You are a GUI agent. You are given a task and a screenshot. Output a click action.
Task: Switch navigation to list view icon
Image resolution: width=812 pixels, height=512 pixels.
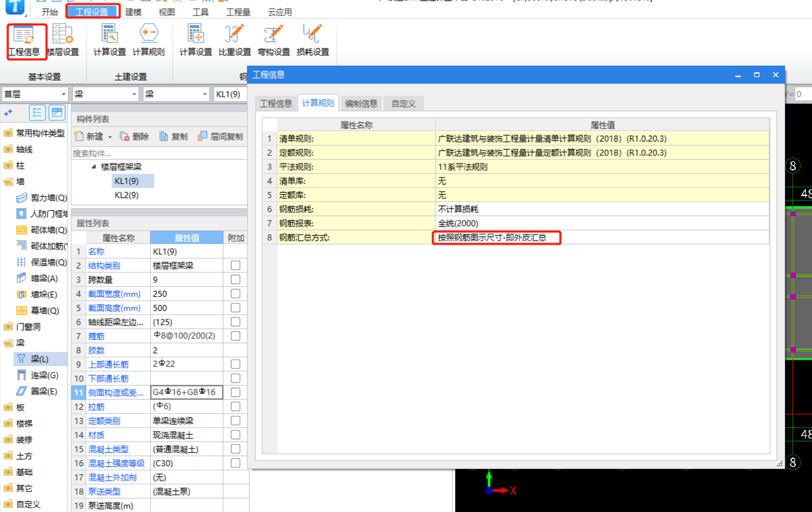coord(37,112)
